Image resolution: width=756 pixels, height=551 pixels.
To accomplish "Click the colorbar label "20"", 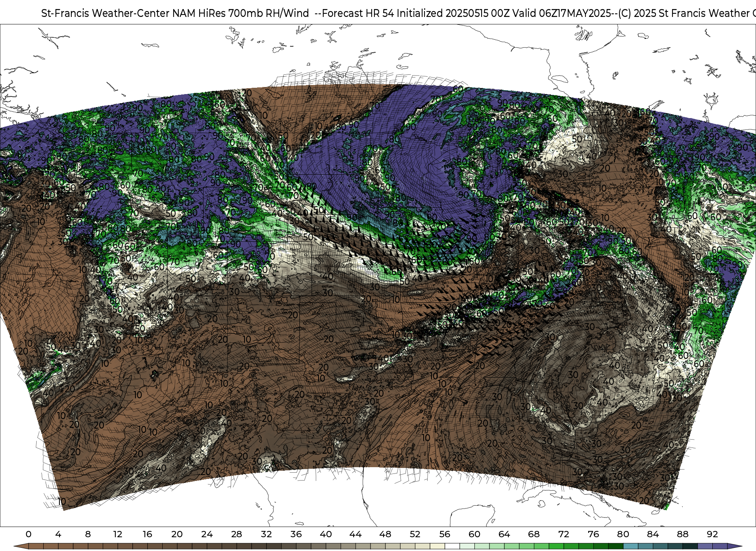I will coord(177,534).
